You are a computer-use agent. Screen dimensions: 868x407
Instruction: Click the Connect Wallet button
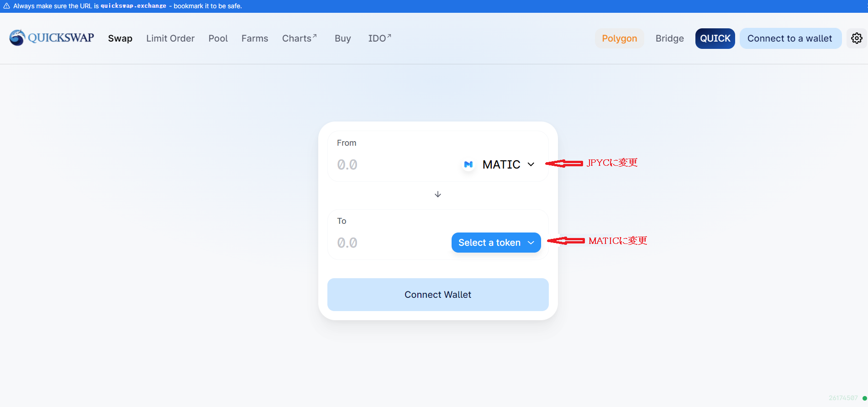438,295
